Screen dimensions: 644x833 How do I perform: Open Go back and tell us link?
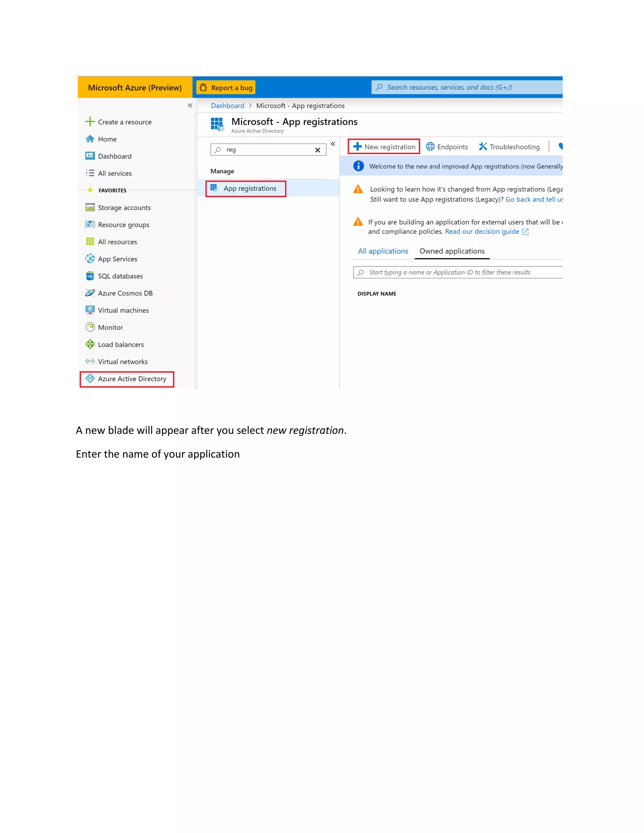pos(534,199)
